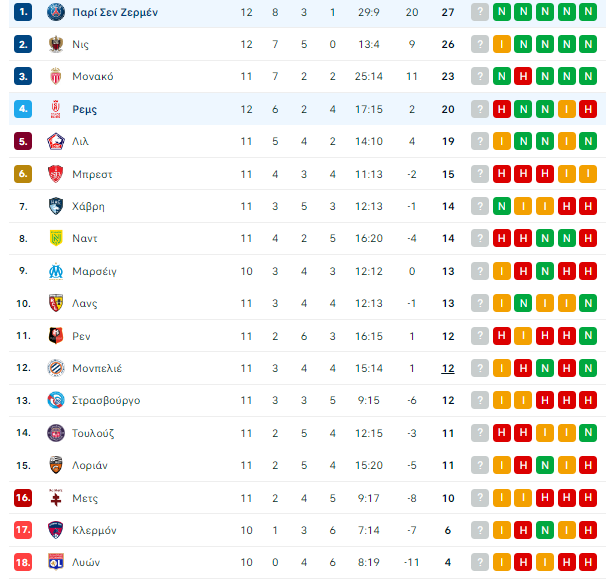Click Ρεμς first red H form badge

(x=502, y=109)
